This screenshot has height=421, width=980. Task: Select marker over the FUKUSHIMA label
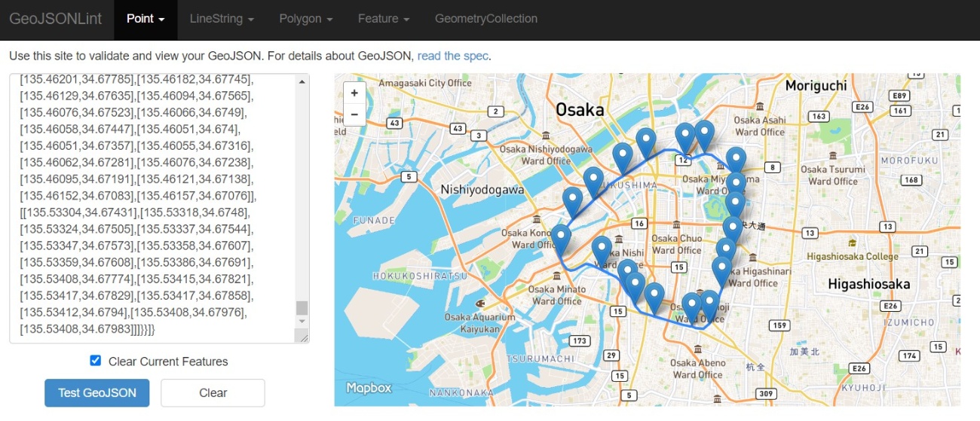pyautogui.click(x=593, y=183)
